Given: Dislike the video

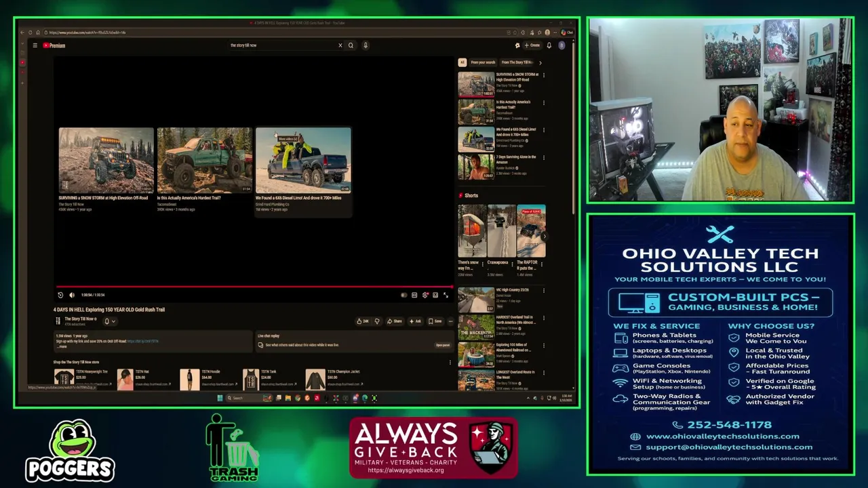Looking at the screenshot, I should pyautogui.click(x=377, y=321).
